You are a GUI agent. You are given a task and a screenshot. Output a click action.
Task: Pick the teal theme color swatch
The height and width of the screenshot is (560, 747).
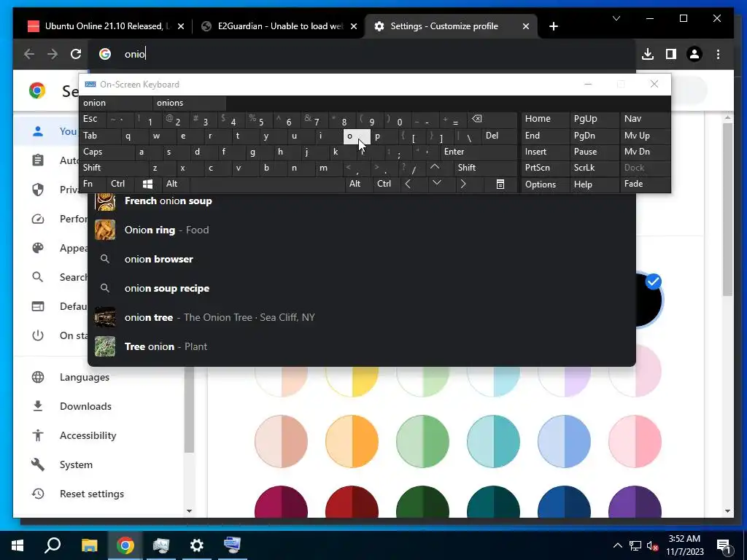[x=494, y=441]
